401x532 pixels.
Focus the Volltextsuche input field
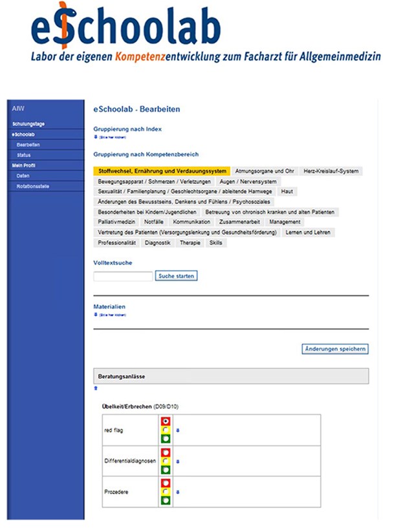(x=123, y=276)
